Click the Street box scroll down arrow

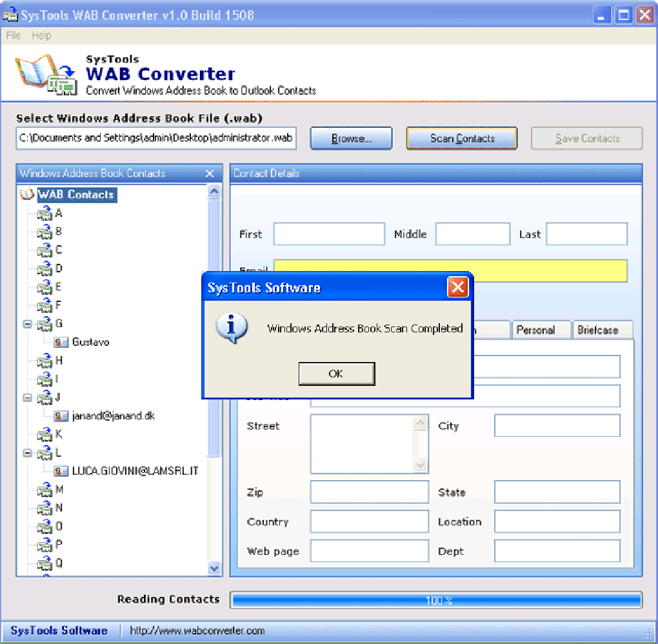[x=420, y=465]
